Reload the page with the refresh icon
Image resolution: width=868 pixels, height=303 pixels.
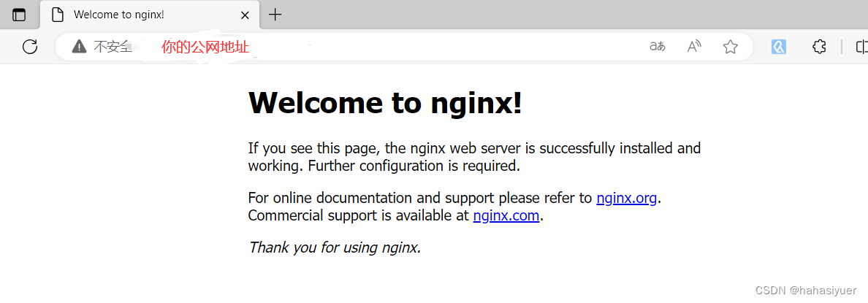(x=30, y=47)
